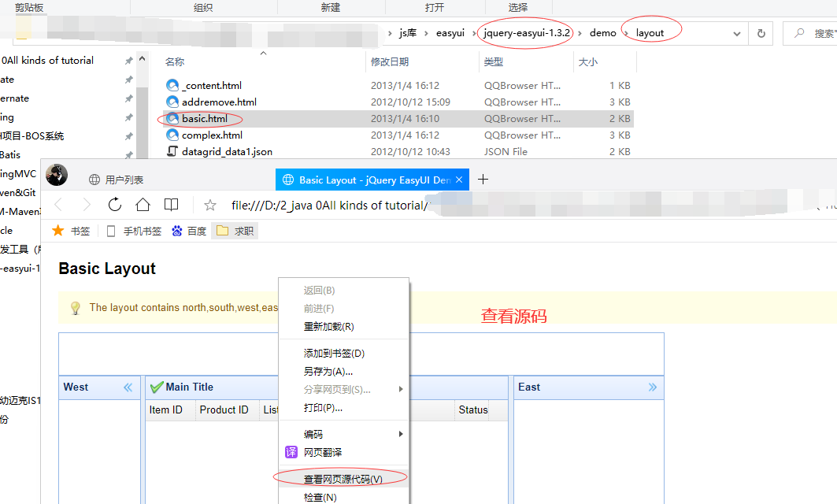Viewport: 837px width, 504px height.
Task: Choose 打印(P)... in context menu
Action: tap(322, 407)
